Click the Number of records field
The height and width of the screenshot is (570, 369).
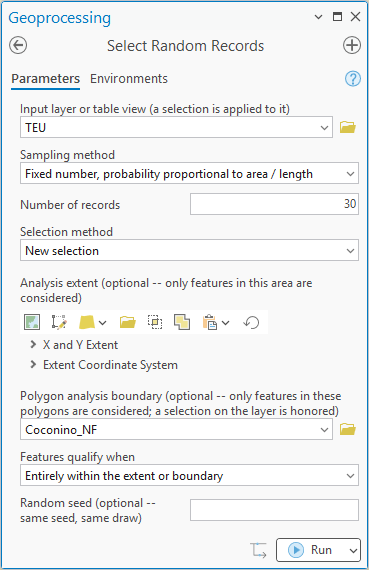pos(274,204)
